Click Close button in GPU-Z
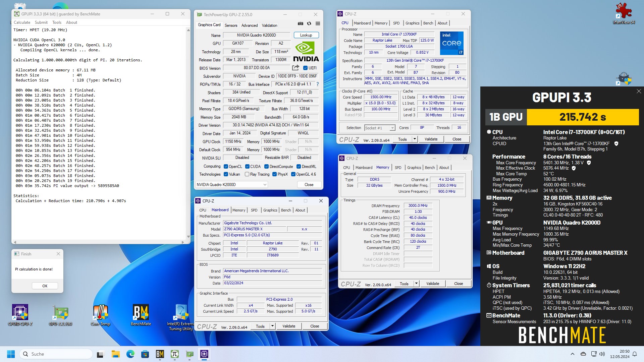Screen dimensions: 644x362 (309, 185)
